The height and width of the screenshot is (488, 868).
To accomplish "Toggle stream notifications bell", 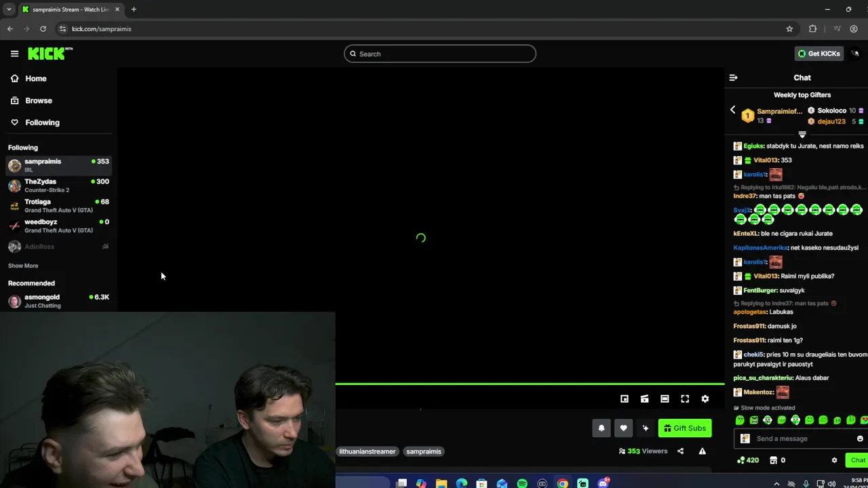I will coord(601,428).
